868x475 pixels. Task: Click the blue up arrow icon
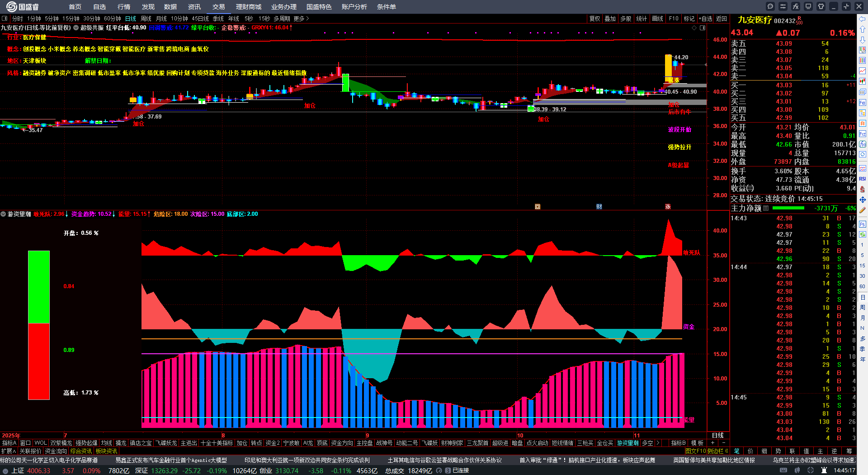863,29
